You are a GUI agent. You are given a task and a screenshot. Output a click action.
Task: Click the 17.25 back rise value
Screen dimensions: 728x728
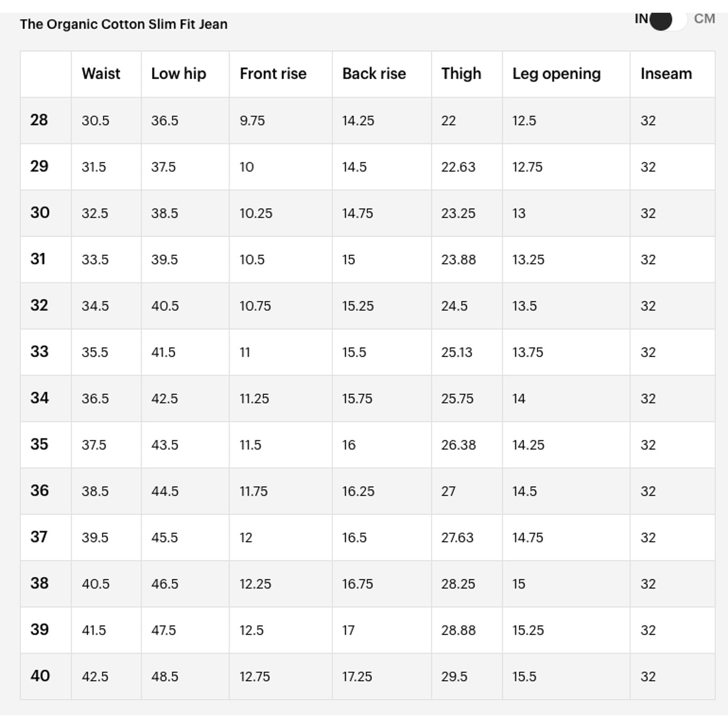tap(357, 677)
